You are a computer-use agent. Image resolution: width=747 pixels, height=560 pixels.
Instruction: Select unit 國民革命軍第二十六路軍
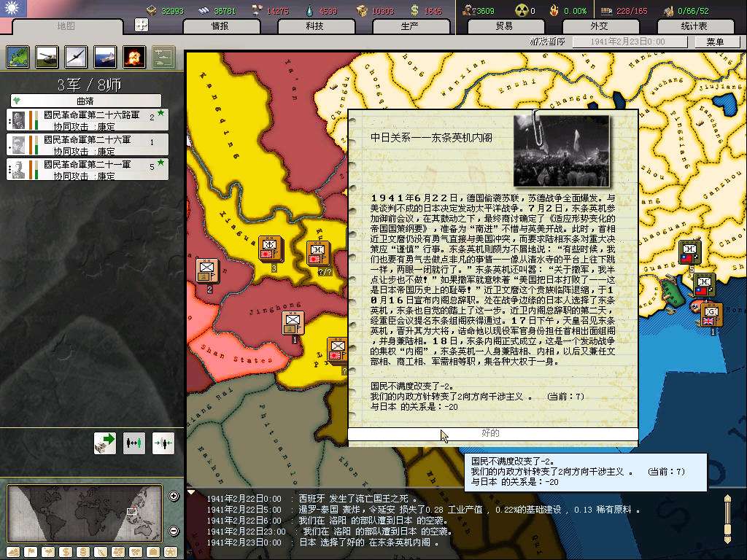point(88,120)
